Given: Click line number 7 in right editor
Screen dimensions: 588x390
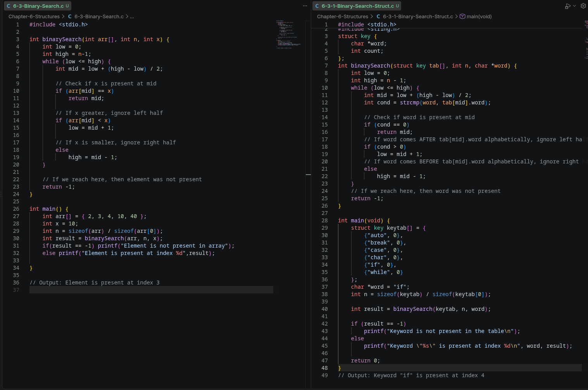Looking at the screenshot, I should pyautogui.click(x=326, y=66).
